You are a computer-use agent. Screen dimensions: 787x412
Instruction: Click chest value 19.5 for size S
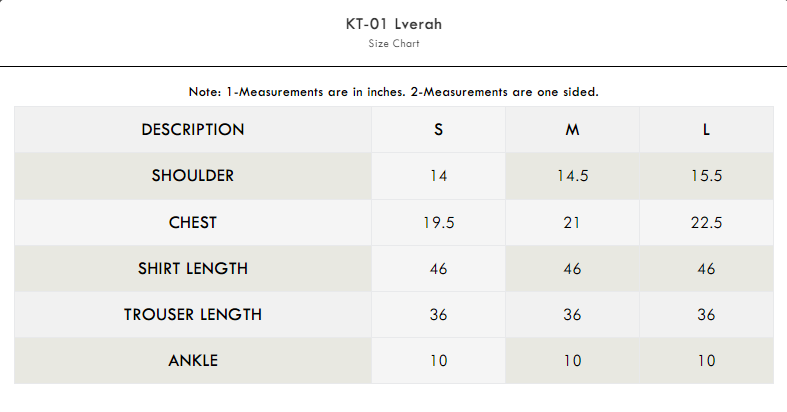pos(438,222)
